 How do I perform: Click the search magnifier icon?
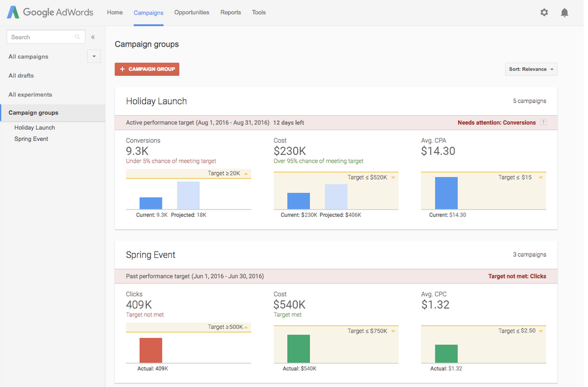[77, 37]
